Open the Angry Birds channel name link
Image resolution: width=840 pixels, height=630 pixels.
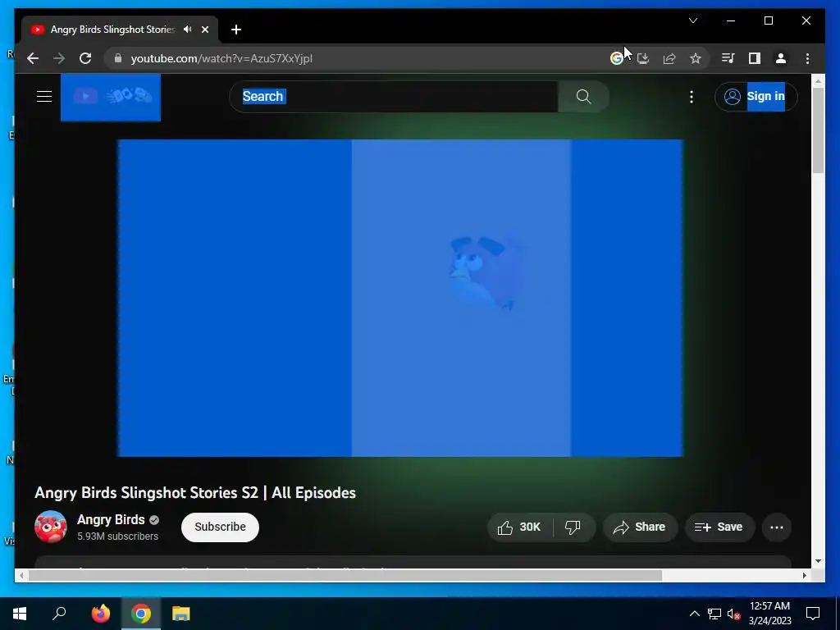[x=111, y=519]
